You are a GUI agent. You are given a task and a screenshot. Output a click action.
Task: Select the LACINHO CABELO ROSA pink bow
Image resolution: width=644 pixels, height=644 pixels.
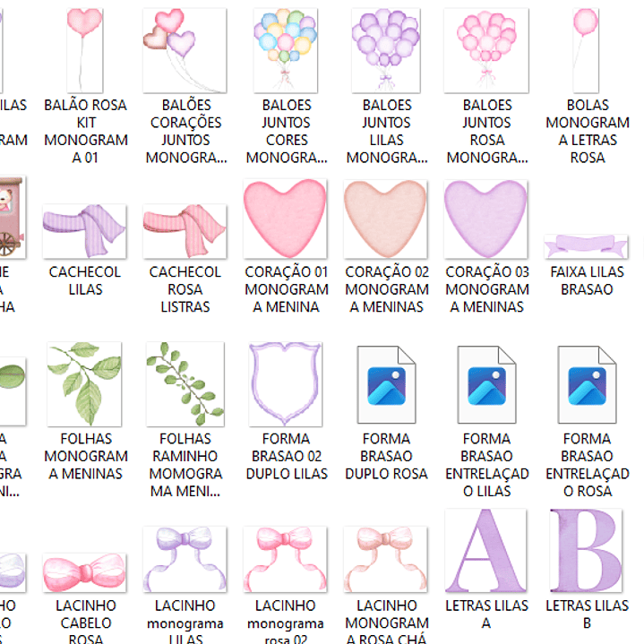[84, 573]
